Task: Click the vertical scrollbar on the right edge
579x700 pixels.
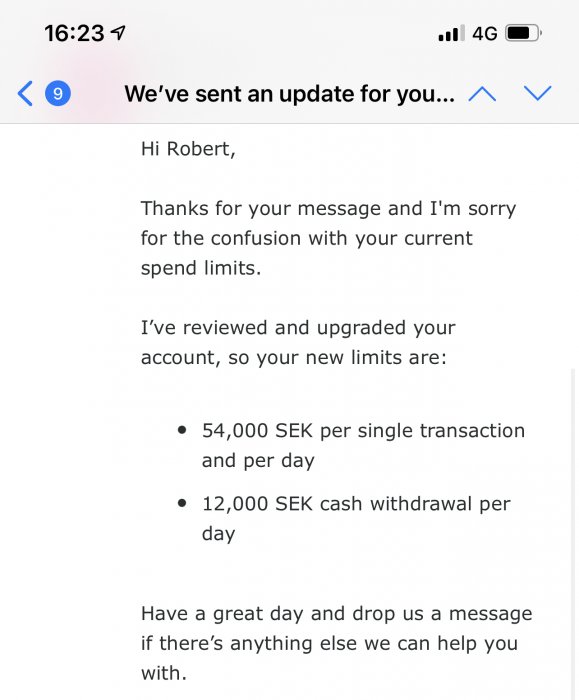Action: click(573, 533)
